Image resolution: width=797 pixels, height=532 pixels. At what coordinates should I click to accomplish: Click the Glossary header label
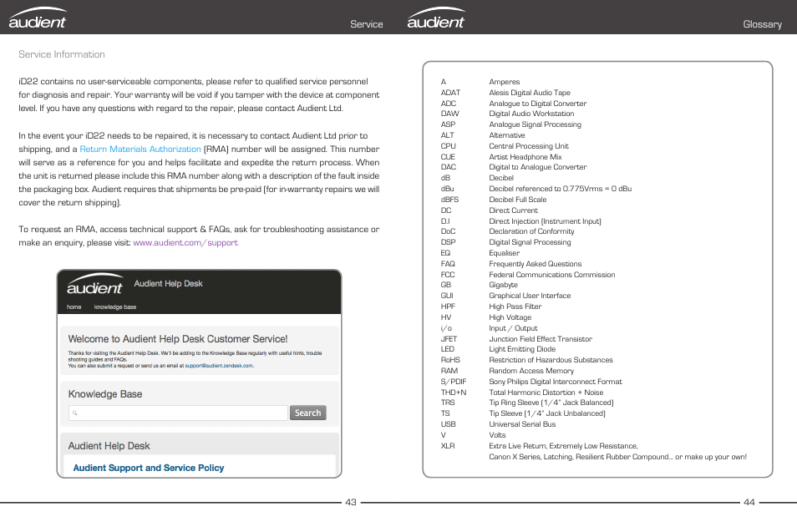(763, 24)
